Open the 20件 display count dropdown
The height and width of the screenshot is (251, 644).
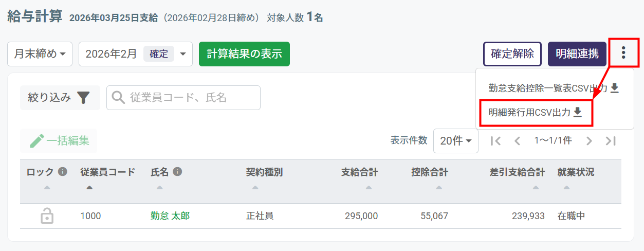coord(456,141)
